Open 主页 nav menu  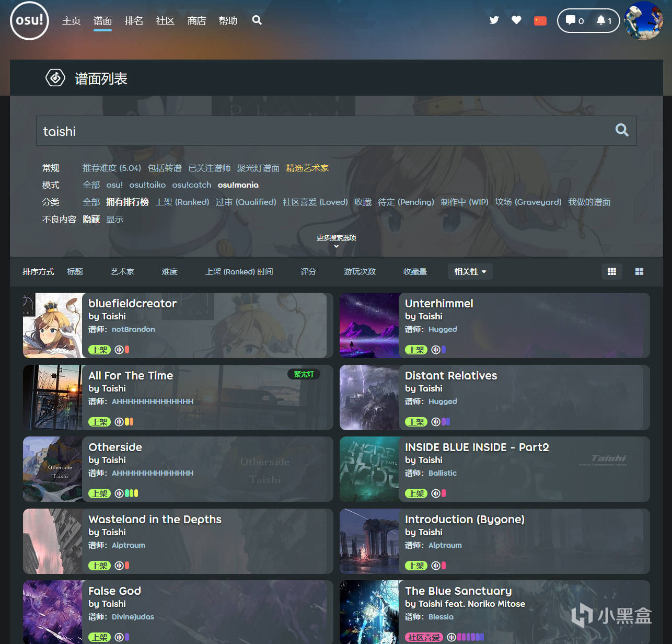point(72,20)
